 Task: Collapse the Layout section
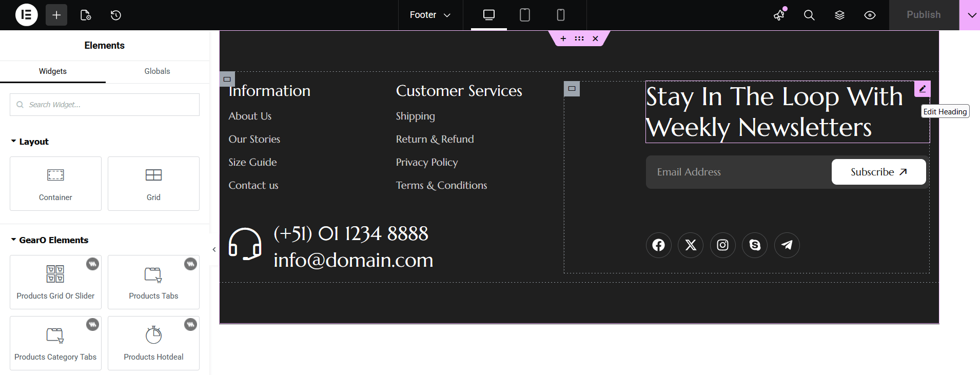30,142
